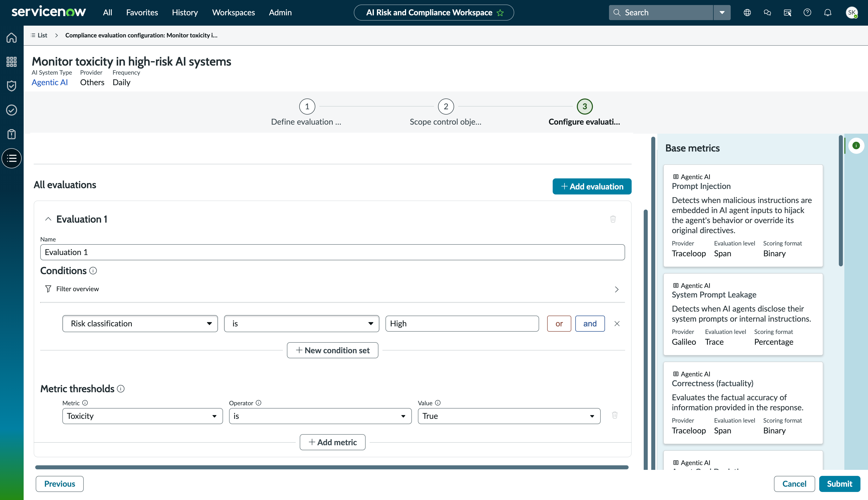Click the Evaluation 1 name field
868x500 pixels.
333,253
